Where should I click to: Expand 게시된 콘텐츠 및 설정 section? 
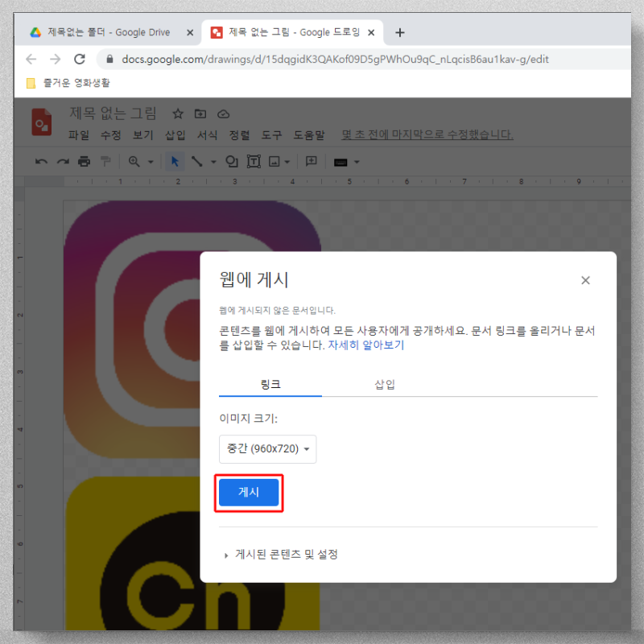281,555
